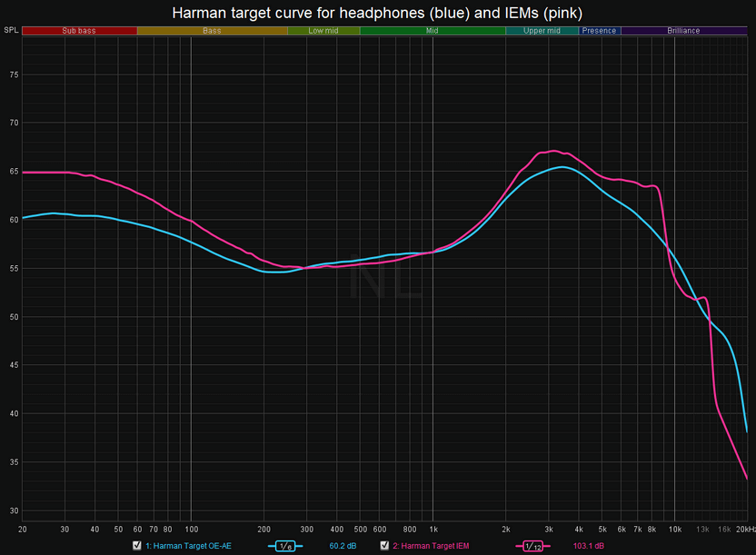
Task: Uncheck the Harman Target IEM checkbox
Action: [x=384, y=545]
